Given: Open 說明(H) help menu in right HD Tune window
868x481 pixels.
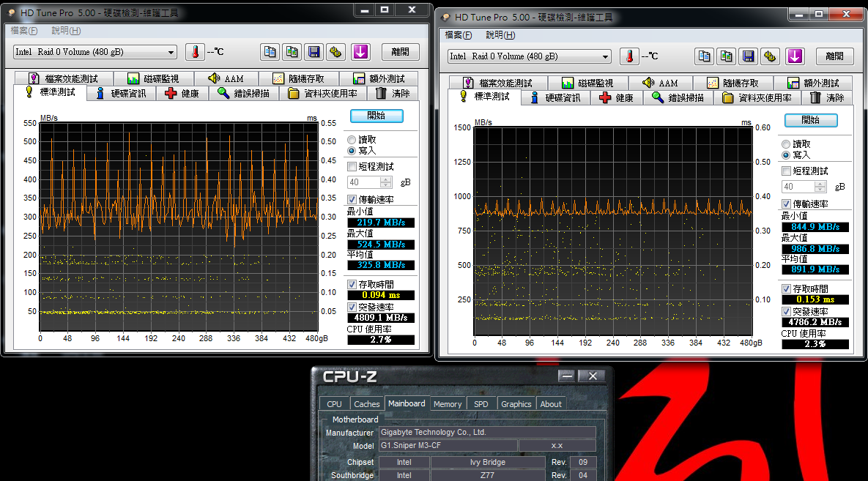Looking at the screenshot, I should (500, 35).
